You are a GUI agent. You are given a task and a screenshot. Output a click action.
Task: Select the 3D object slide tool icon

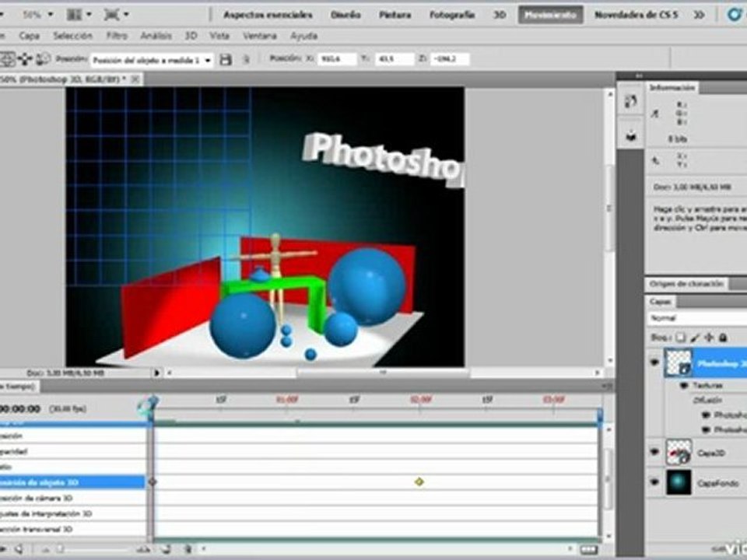[25, 60]
